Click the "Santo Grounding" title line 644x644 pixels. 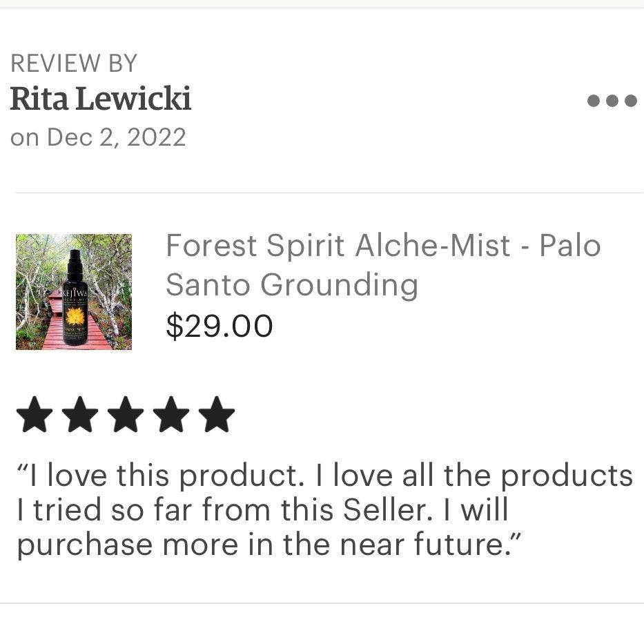(292, 284)
